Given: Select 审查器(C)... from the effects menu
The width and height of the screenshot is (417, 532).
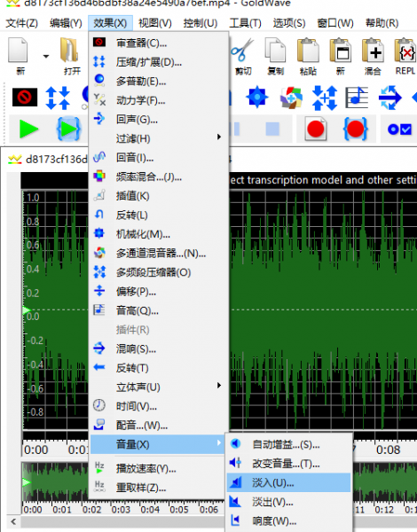Looking at the screenshot, I should (x=159, y=43).
